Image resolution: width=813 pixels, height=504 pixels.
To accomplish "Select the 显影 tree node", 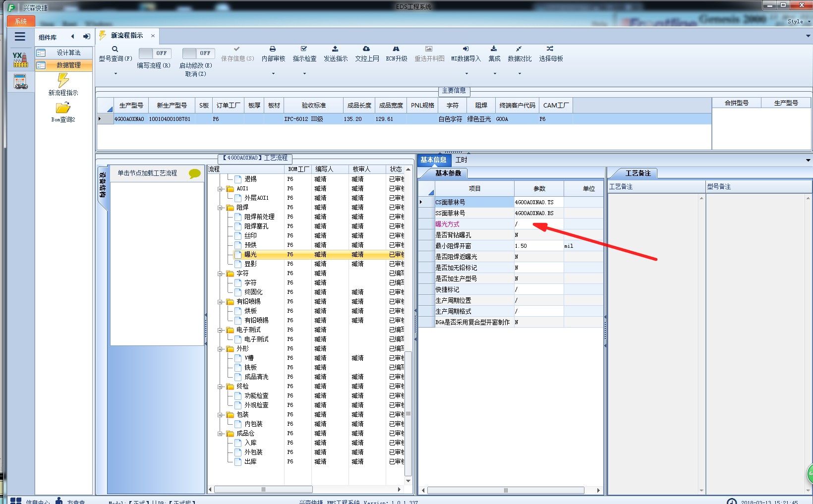I will pos(250,264).
